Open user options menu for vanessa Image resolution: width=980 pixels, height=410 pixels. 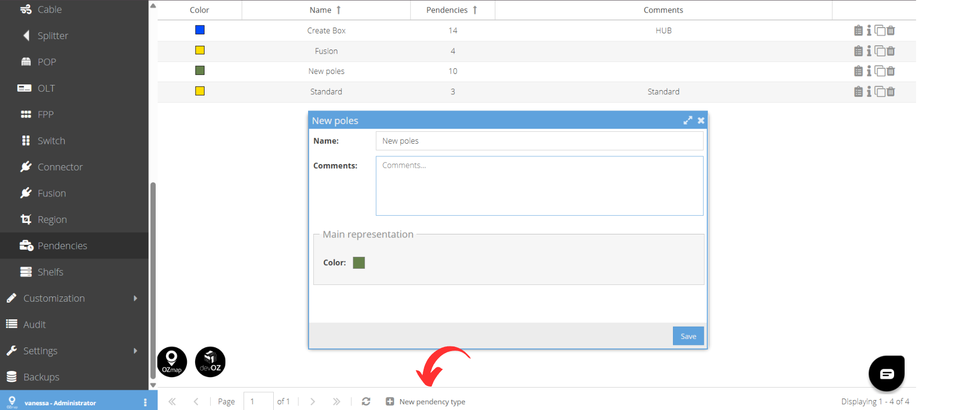(145, 403)
